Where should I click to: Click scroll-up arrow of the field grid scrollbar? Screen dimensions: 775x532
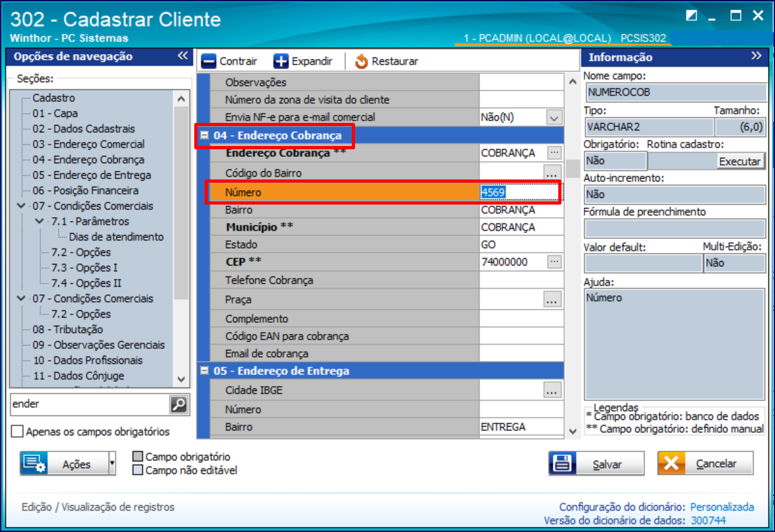(x=572, y=81)
